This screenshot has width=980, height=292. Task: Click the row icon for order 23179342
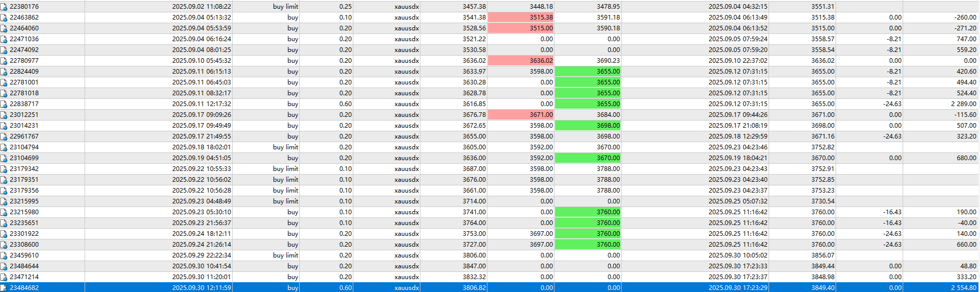pyautogui.click(x=4, y=169)
